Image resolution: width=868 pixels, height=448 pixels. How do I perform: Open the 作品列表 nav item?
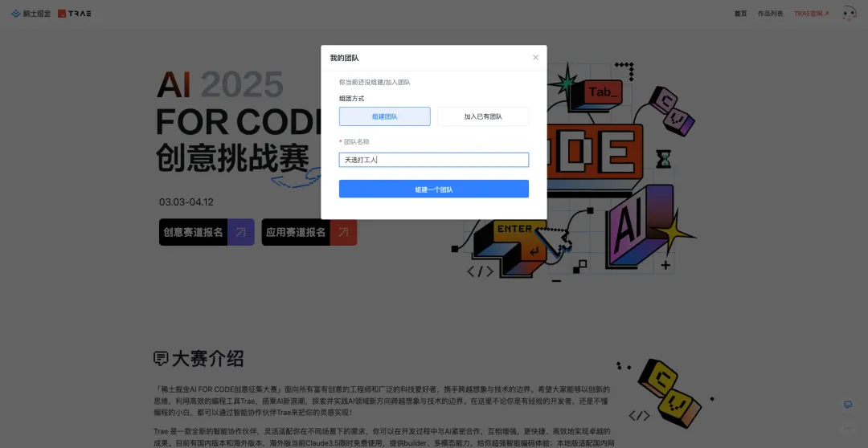770,14
